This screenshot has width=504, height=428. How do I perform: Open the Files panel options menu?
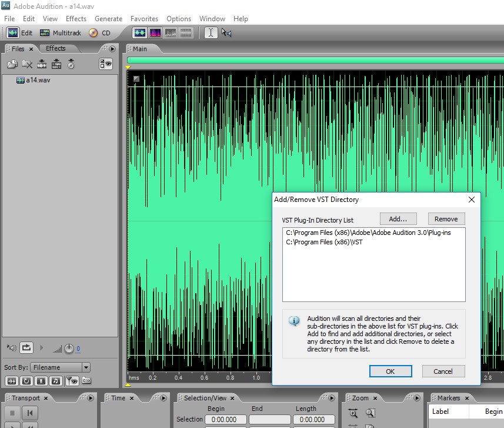(x=112, y=49)
